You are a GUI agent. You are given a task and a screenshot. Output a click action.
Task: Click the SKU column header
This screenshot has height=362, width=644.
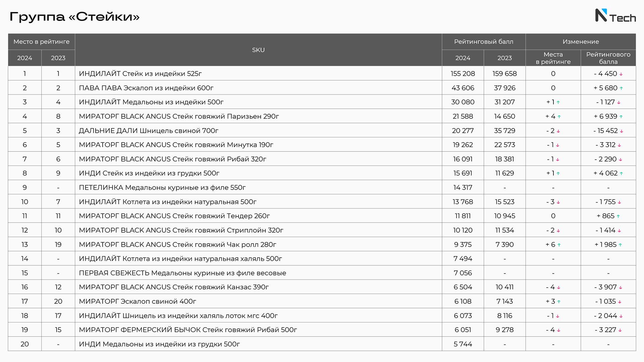click(258, 50)
